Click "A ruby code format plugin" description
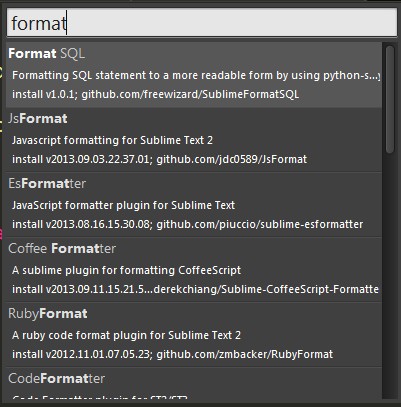This screenshot has height=407, width=401. pos(126,335)
